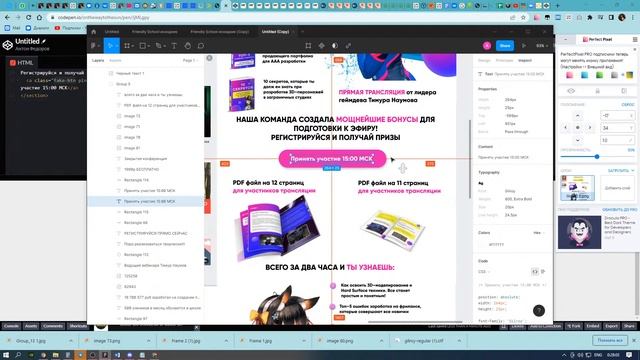Copy CSS code icon in Code section
Screen dimensions: 640x360
[x=535, y=271]
